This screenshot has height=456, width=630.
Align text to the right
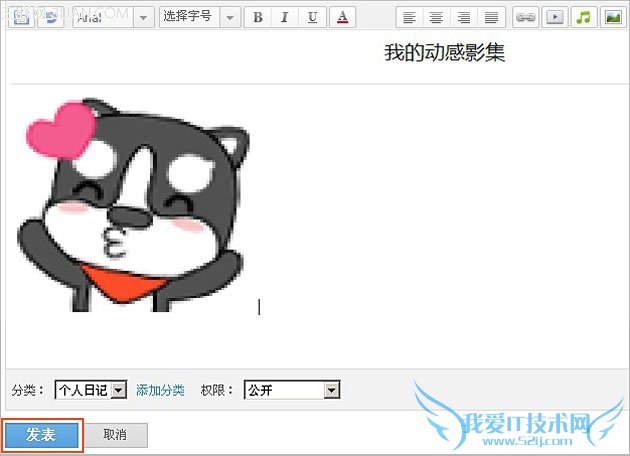click(x=463, y=17)
